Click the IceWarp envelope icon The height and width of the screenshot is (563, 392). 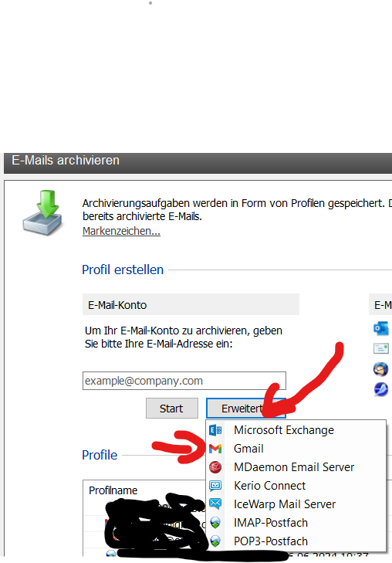(215, 504)
